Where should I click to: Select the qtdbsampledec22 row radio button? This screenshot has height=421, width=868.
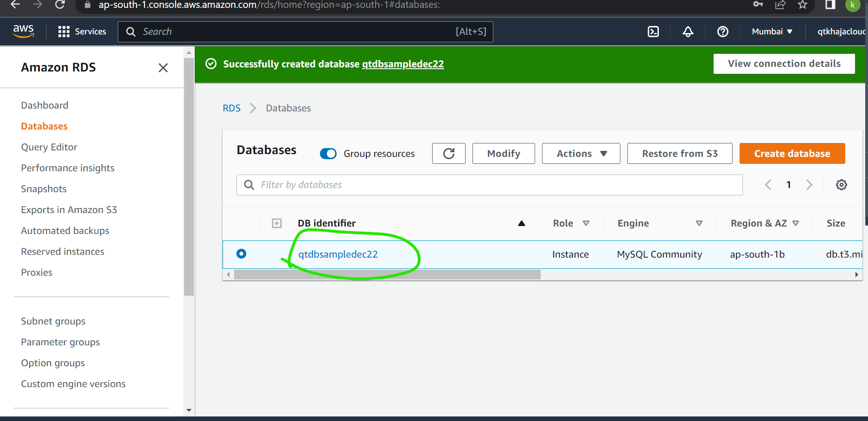coord(241,254)
